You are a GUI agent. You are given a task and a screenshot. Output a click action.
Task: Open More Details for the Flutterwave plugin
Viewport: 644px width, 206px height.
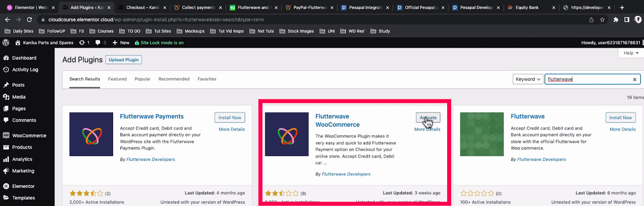pos(623,129)
